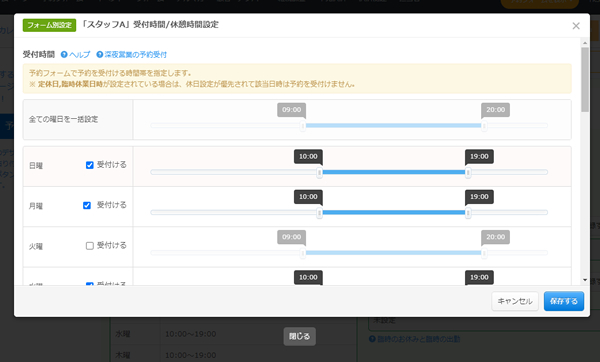
Task: Click the 月曜 end-time handle at 19:00
Action: coord(468,213)
